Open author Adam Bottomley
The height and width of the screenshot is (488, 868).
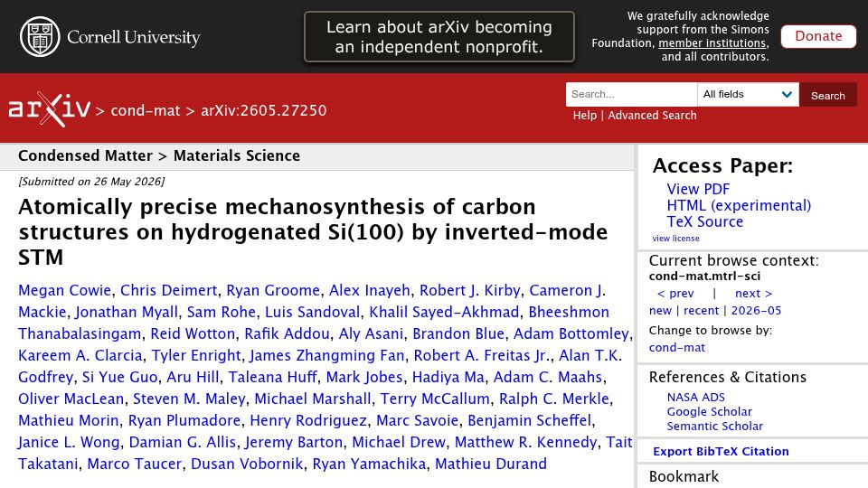pyautogui.click(x=571, y=333)
